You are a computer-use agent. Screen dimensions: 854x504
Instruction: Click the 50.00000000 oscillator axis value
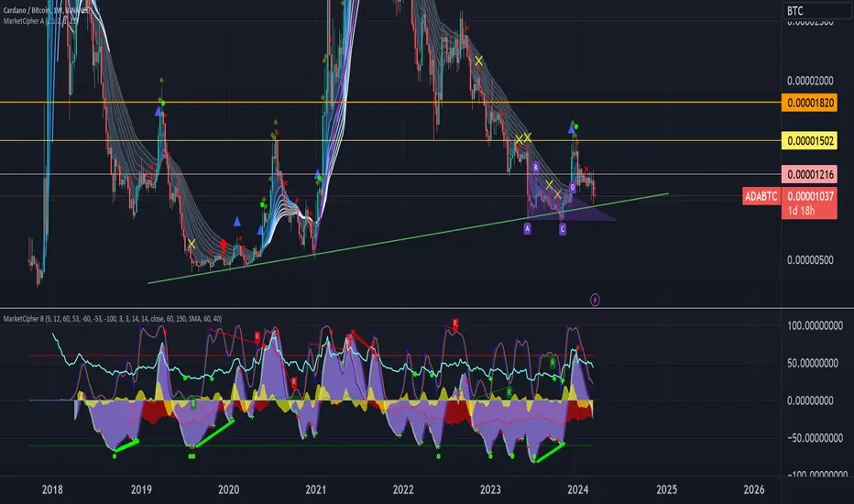[x=815, y=363]
